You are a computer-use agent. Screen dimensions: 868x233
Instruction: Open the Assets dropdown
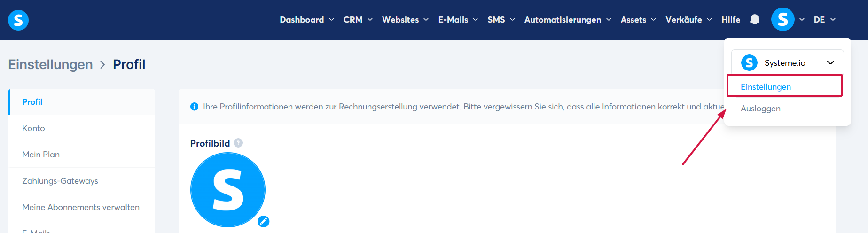pyautogui.click(x=638, y=20)
